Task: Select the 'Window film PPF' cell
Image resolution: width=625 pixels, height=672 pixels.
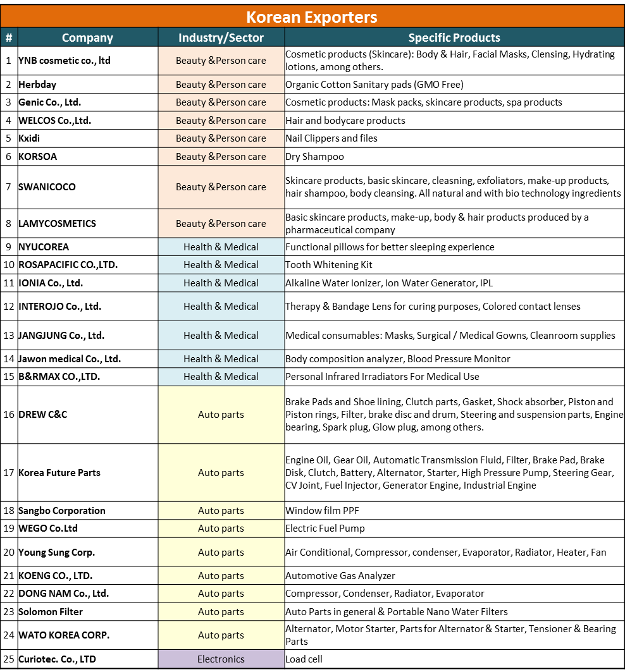Action: click(x=454, y=510)
